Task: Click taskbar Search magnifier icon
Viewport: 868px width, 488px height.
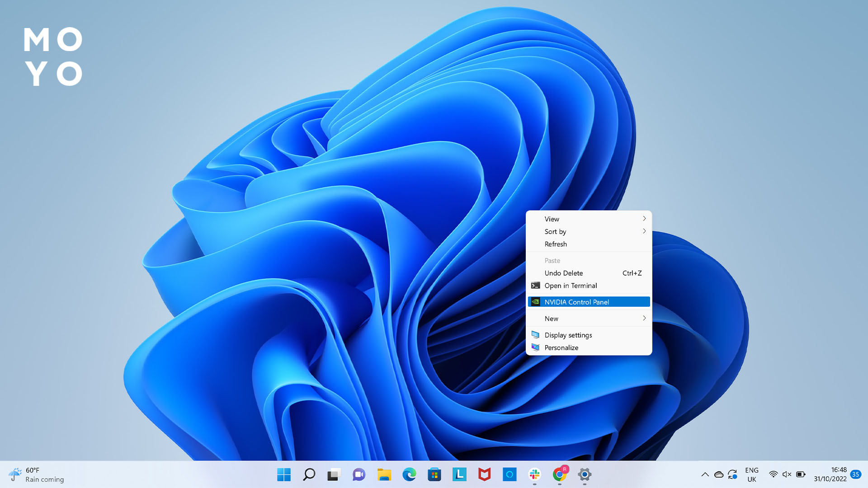Action: (309, 474)
